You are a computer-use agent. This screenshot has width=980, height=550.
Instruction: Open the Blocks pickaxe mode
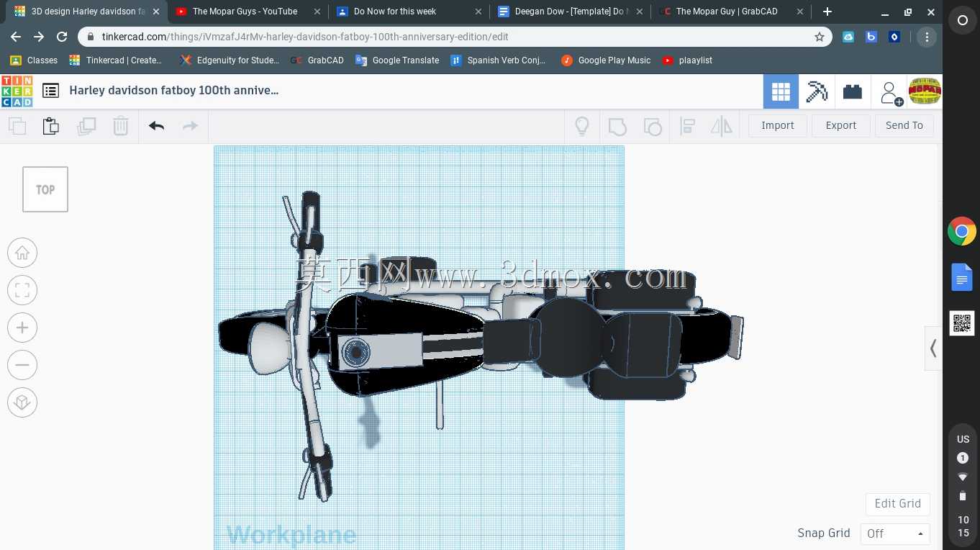(817, 91)
